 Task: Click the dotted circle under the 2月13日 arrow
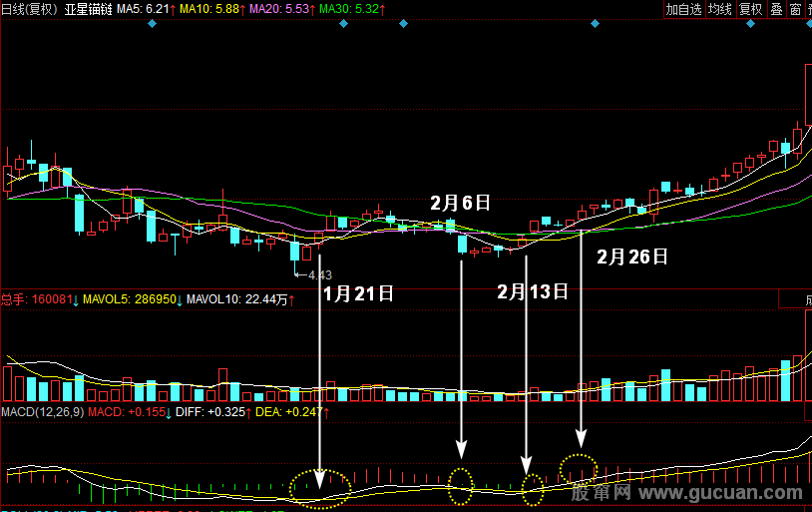[x=532, y=489]
